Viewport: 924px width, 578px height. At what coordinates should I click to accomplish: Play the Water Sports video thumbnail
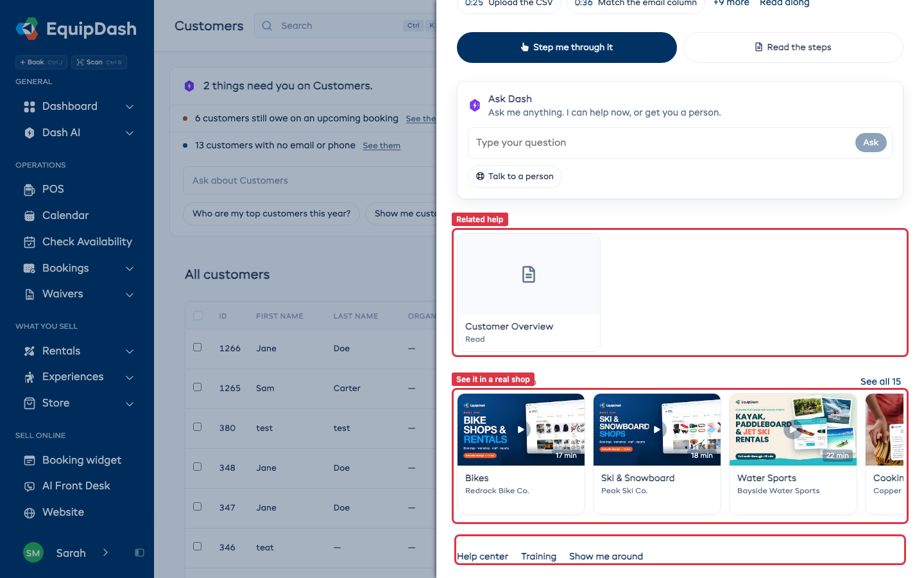pos(793,430)
